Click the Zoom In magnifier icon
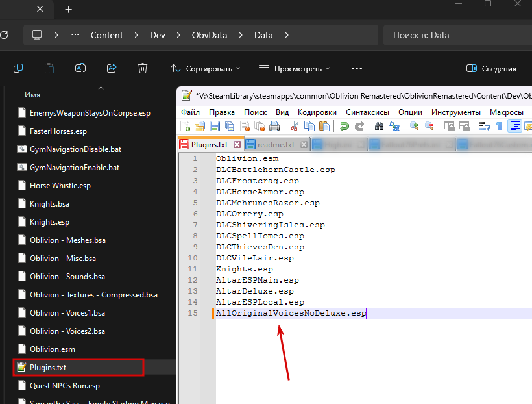 [414, 126]
